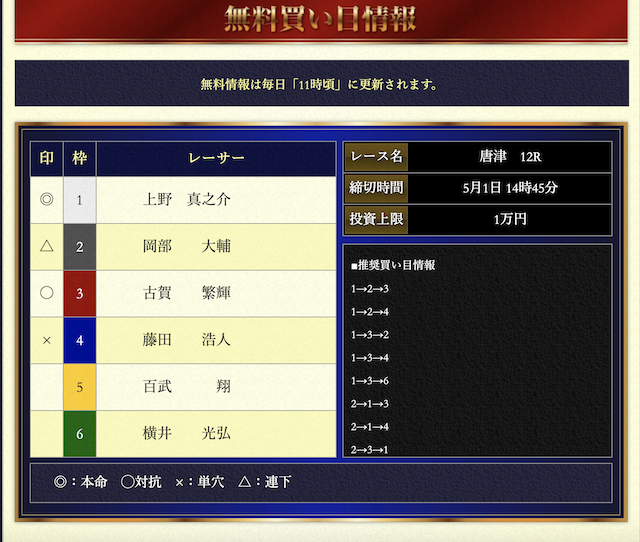This screenshot has height=542, width=640.
Task: Select the green lane 6 cell
Action: 80,434
